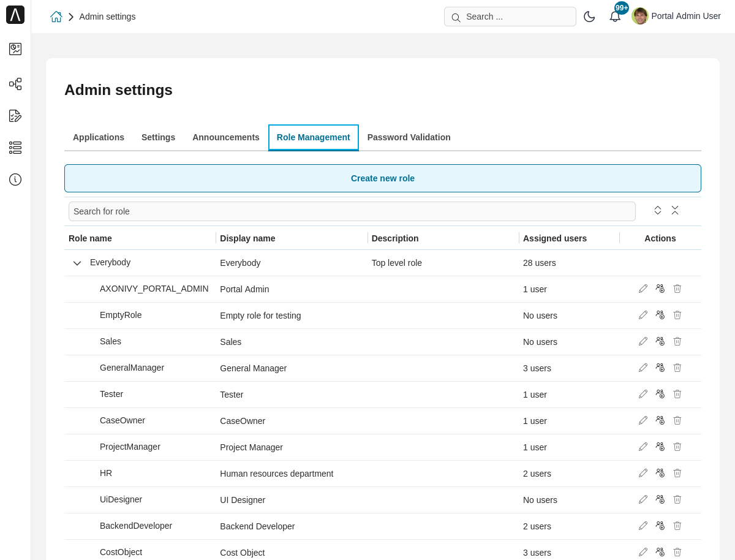Expand all roles icon
The width and height of the screenshot is (735, 560).
658,210
